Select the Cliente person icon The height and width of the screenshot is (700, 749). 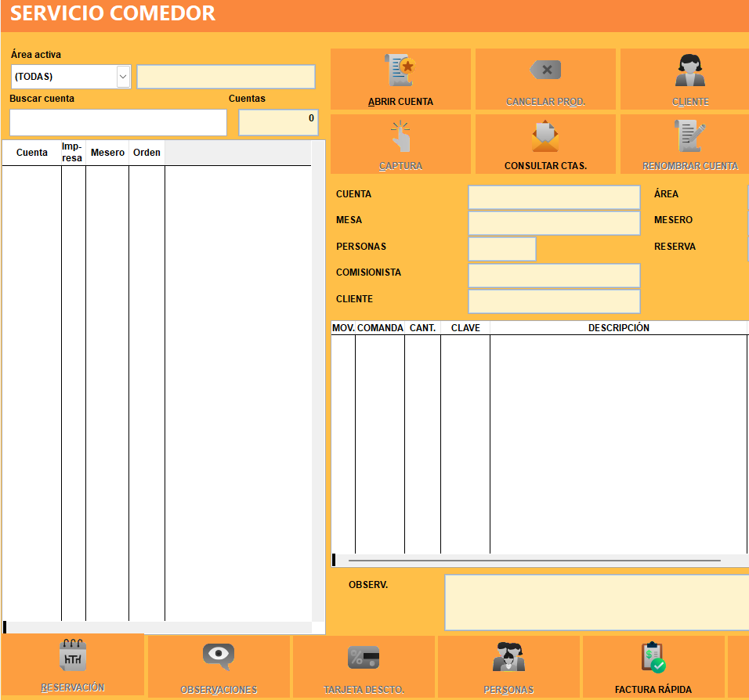click(x=689, y=71)
